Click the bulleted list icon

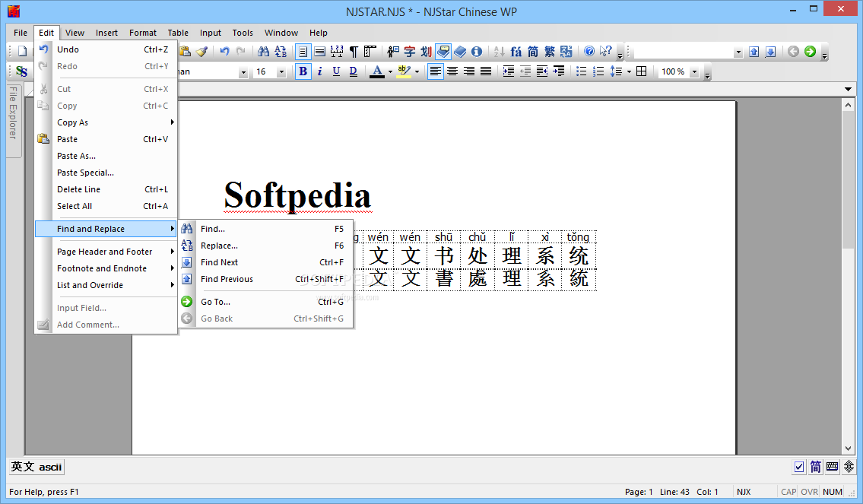(581, 71)
